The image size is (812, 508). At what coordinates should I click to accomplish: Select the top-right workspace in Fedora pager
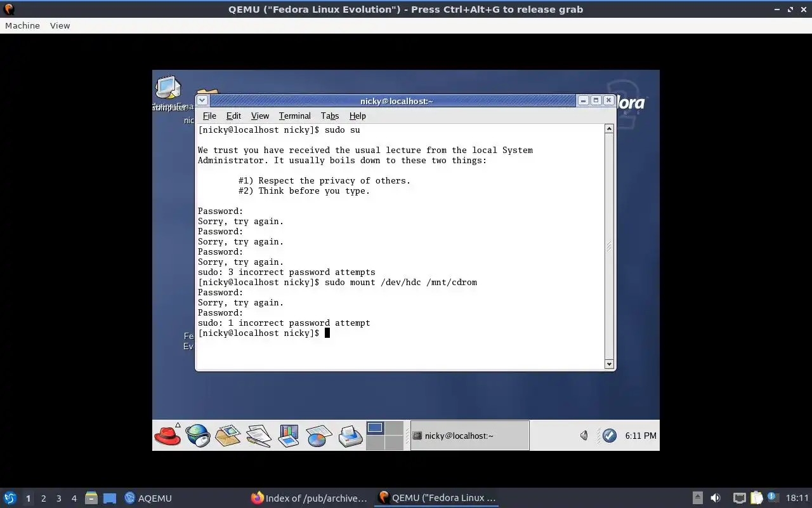coord(394,428)
